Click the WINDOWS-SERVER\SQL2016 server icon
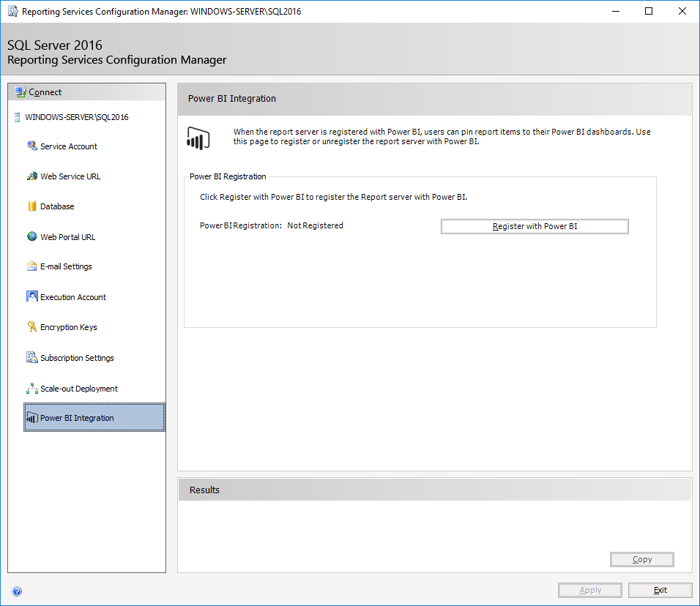Image resolution: width=700 pixels, height=606 pixels. [x=17, y=117]
